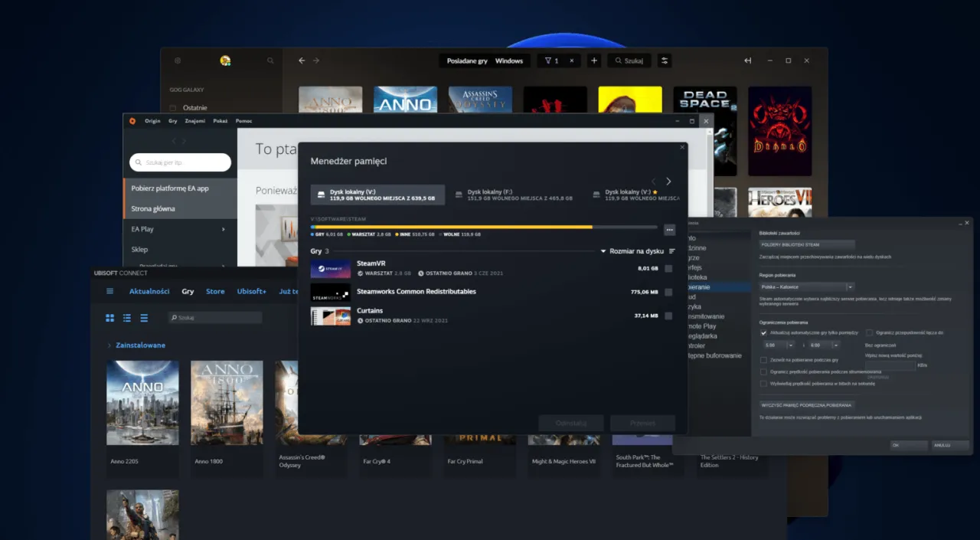Click Posiadane gry in GOG Galaxy

pos(467,61)
